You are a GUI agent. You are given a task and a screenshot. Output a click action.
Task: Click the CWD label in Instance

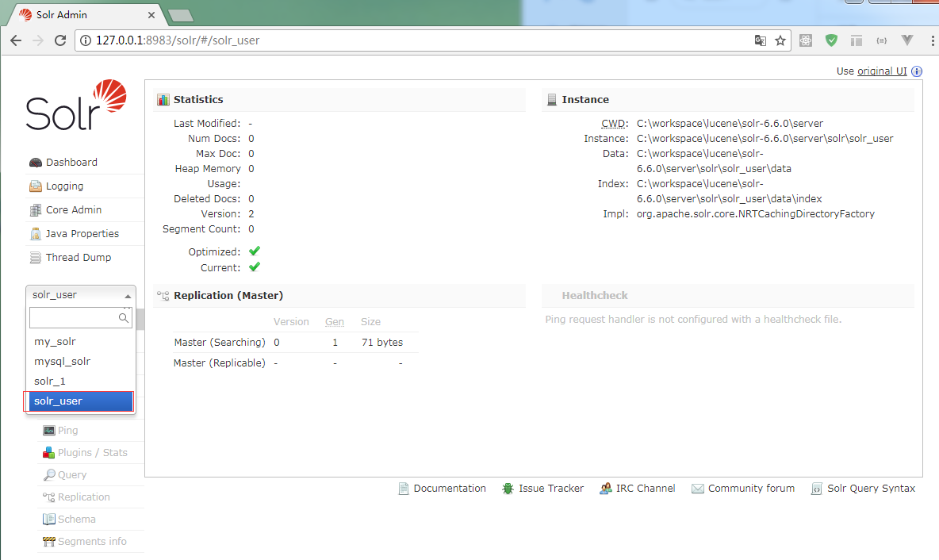pyautogui.click(x=615, y=124)
